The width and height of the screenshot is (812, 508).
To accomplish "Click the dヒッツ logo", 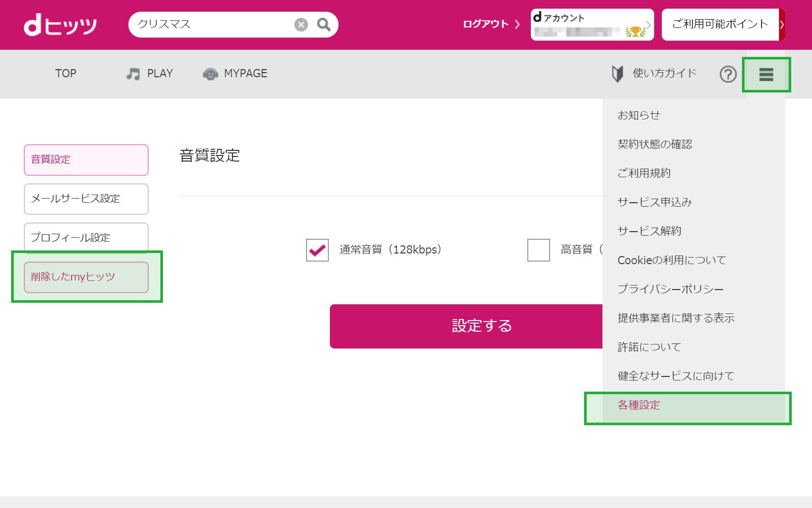I will (60, 25).
